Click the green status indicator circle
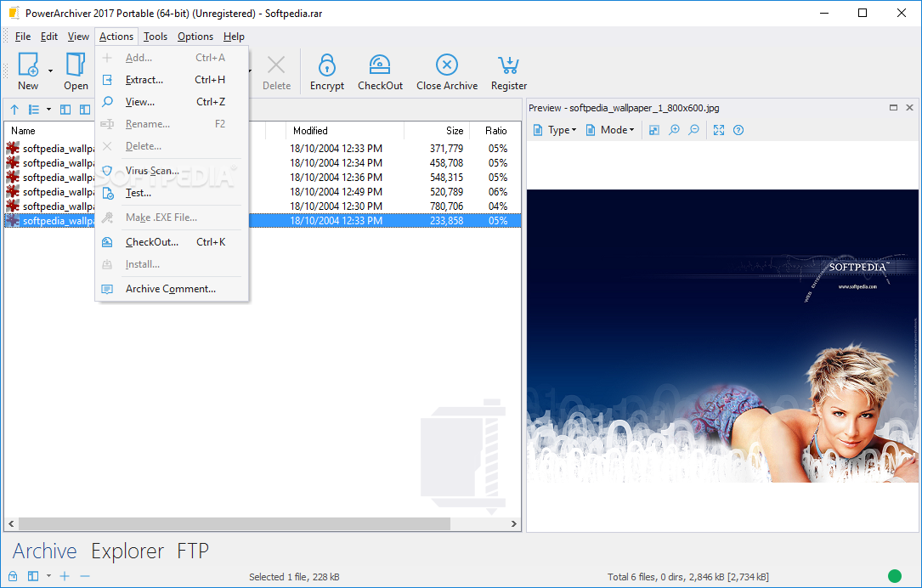 [894, 575]
